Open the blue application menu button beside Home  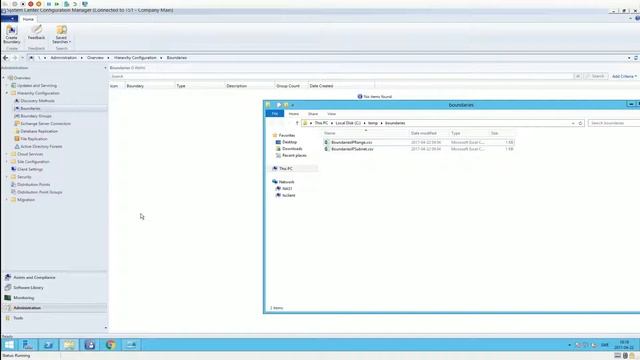[9, 19]
